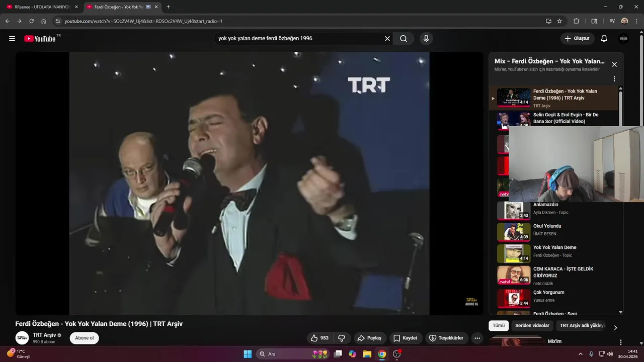Image resolution: width=644 pixels, height=362 pixels.
Task: Open Windows Start menu
Action: point(248,354)
